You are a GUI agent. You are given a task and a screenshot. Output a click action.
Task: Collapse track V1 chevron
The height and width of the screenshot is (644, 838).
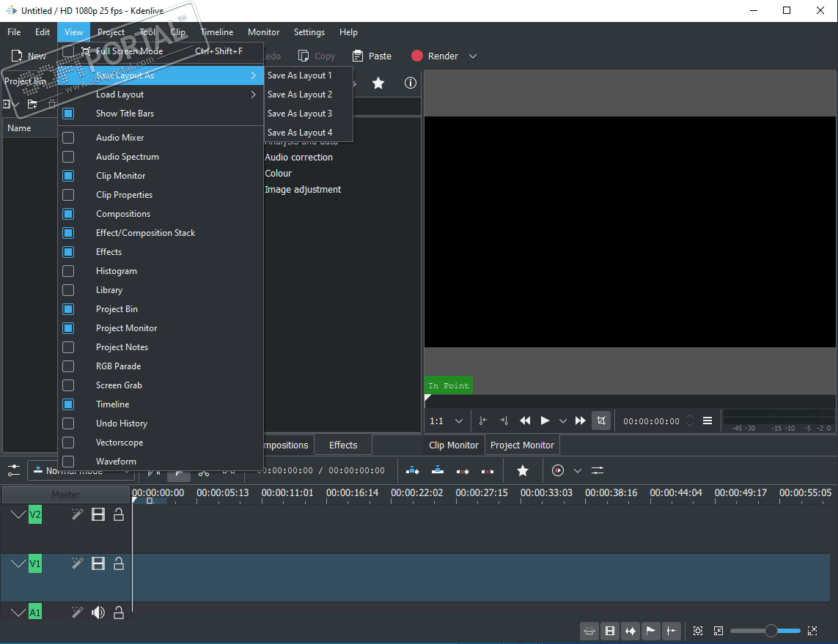point(18,563)
